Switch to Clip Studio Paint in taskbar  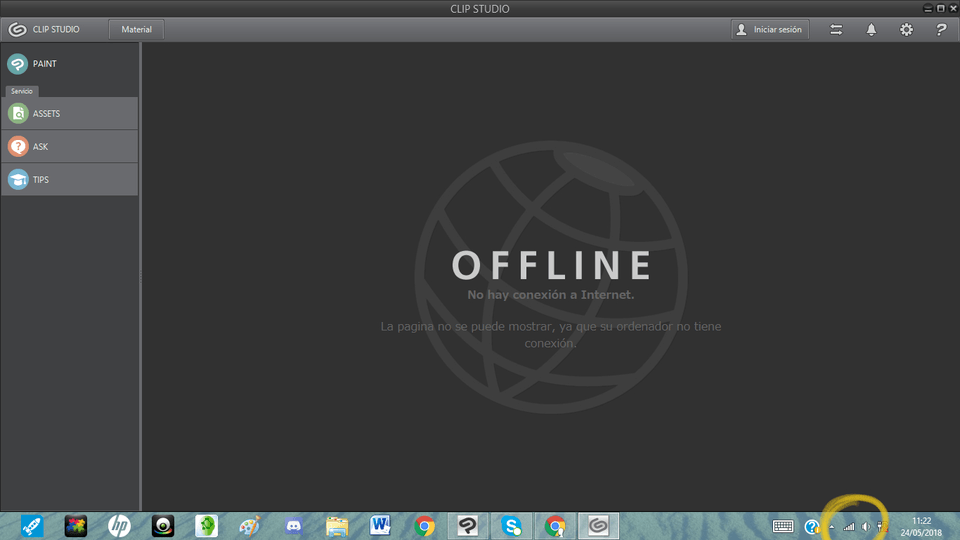tap(468, 526)
